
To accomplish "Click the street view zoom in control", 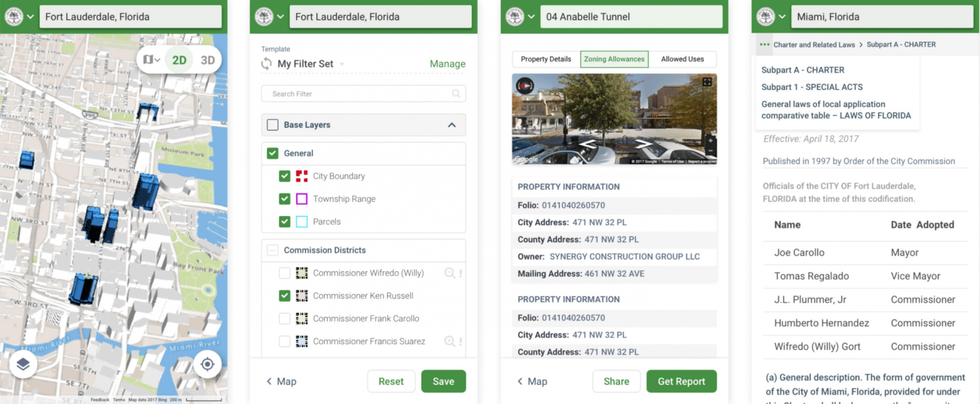I will (x=710, y=140).
